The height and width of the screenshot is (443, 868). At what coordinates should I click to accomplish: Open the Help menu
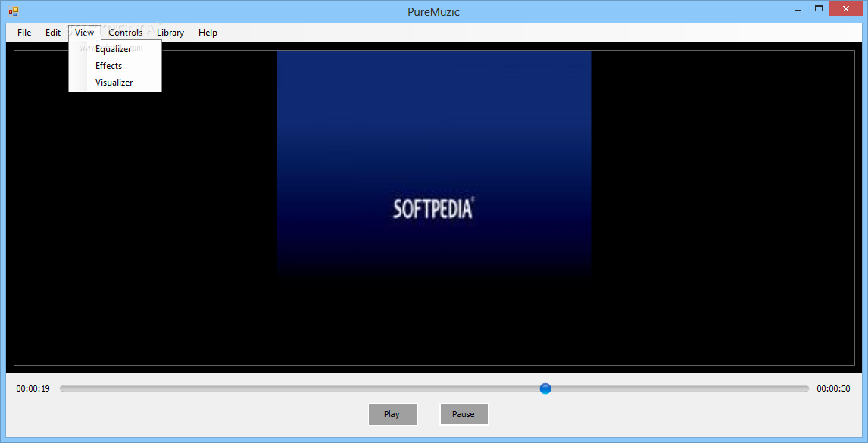[x=208, y=32]
